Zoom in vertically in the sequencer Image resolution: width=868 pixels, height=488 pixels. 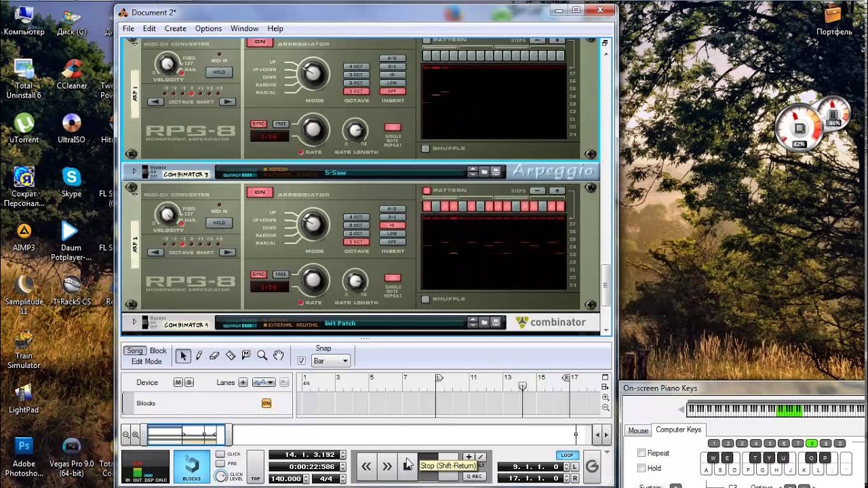click(606, 398)
